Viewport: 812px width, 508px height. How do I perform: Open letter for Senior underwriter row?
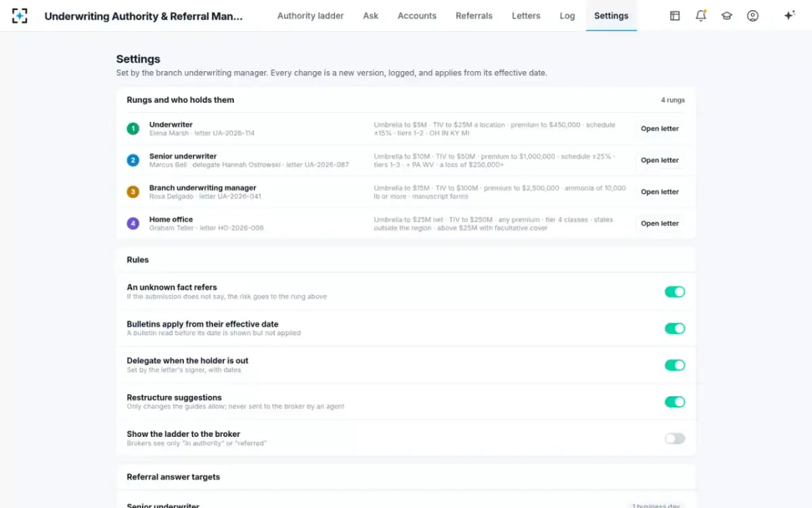(660, 161)
